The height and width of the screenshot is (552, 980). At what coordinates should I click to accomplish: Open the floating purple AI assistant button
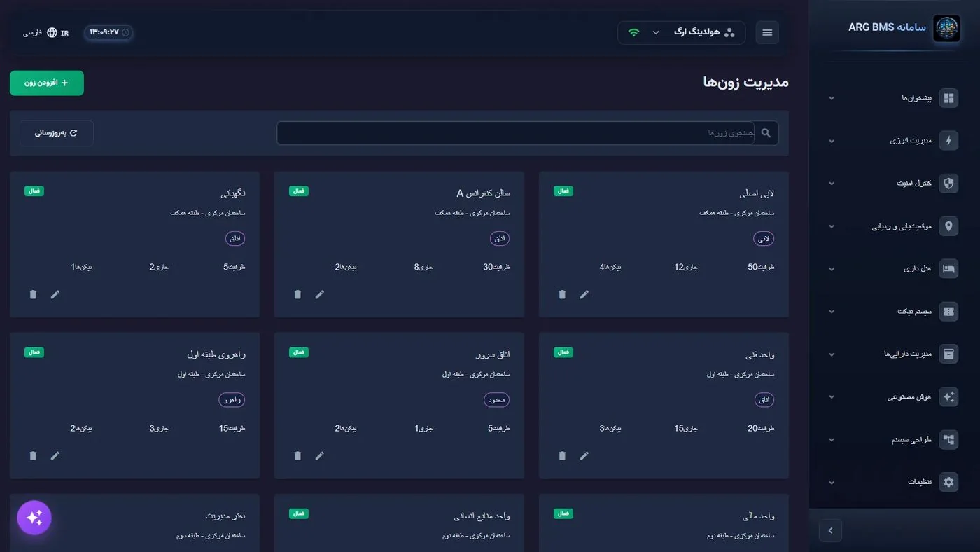click(x=34, y=518)
